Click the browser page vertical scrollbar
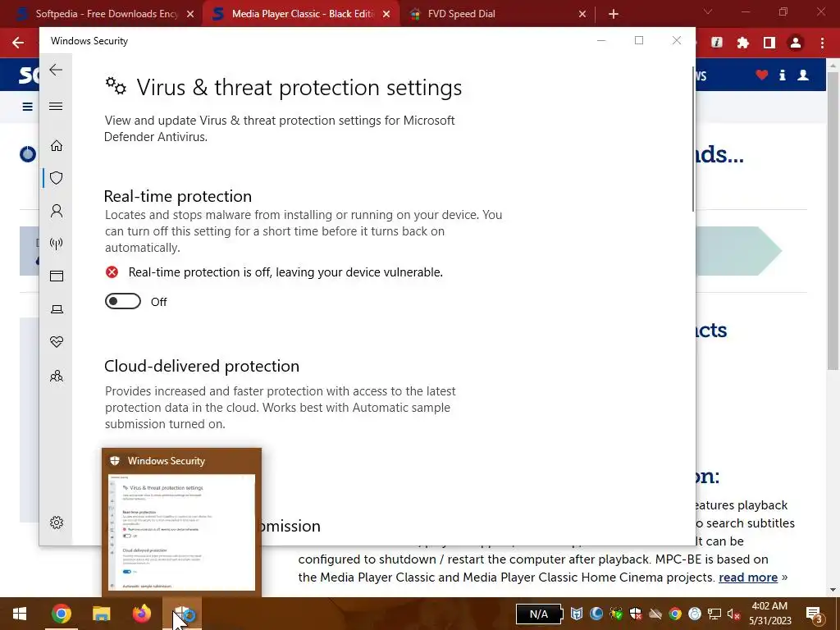Screen dimensions: 840x630 pos(833,220)
